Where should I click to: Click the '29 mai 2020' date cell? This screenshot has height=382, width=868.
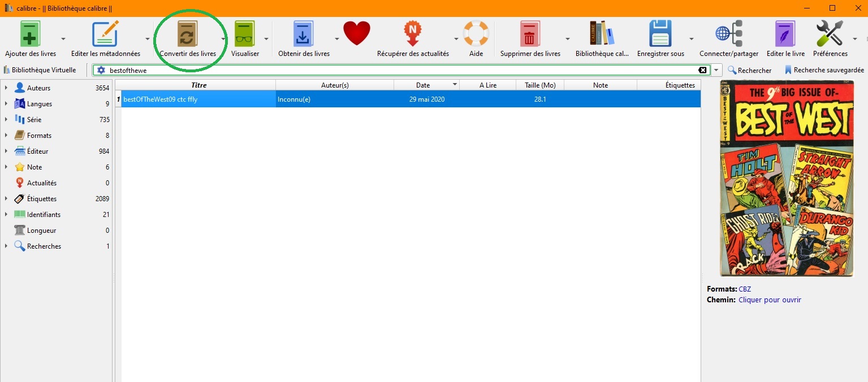pyautogui.click(x=427, y=99)
